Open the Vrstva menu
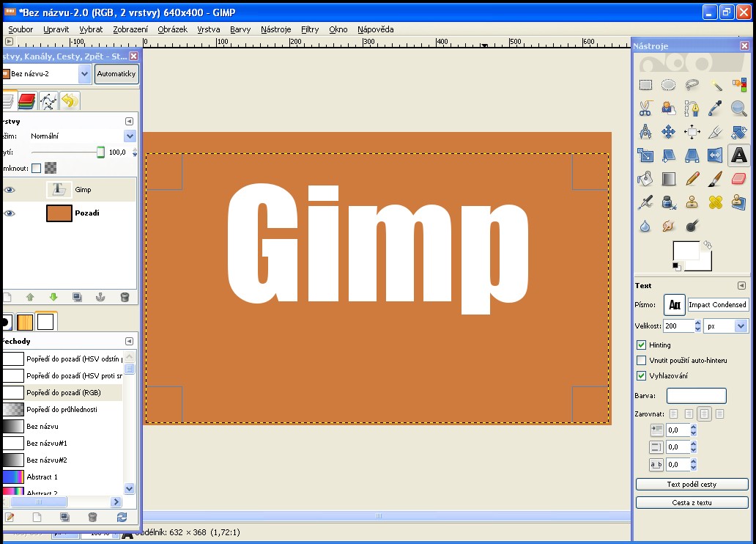This screenshot has width=756, height=544. click(x=209, y=29)
